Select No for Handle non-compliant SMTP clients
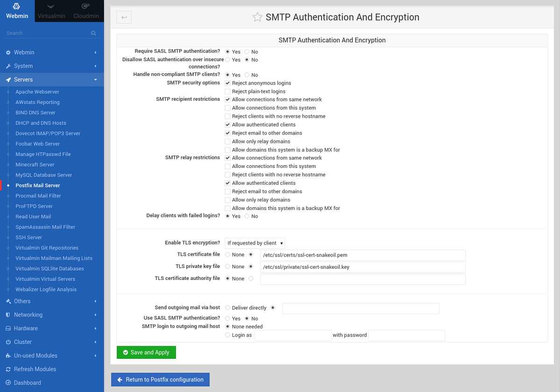The image size is (560, 392). (x=247, y=75)
